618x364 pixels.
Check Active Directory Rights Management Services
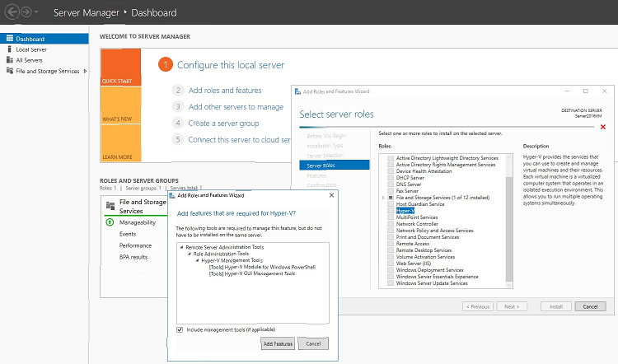tap(391, 165)
